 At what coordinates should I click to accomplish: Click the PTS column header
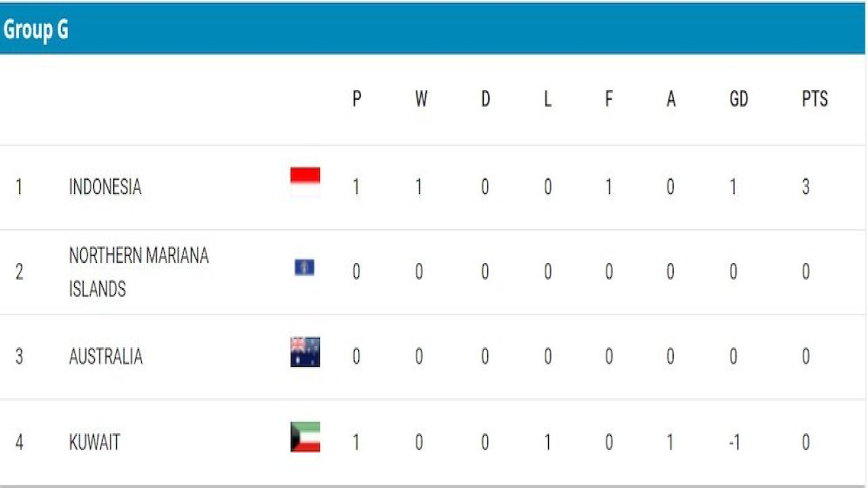(x=814, y=100)
